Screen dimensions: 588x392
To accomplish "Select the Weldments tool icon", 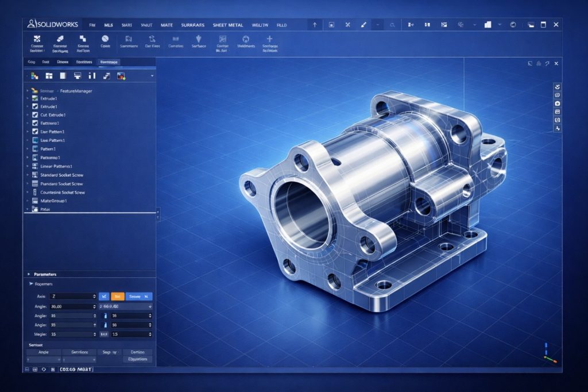I will point(246,39).
